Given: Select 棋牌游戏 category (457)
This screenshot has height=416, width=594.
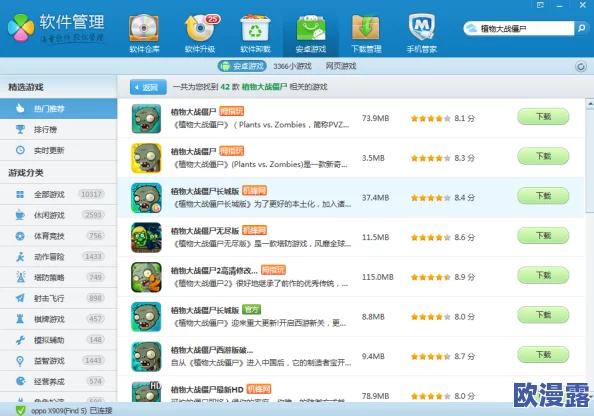Looking at the screenshot, I should click(58, 319).
